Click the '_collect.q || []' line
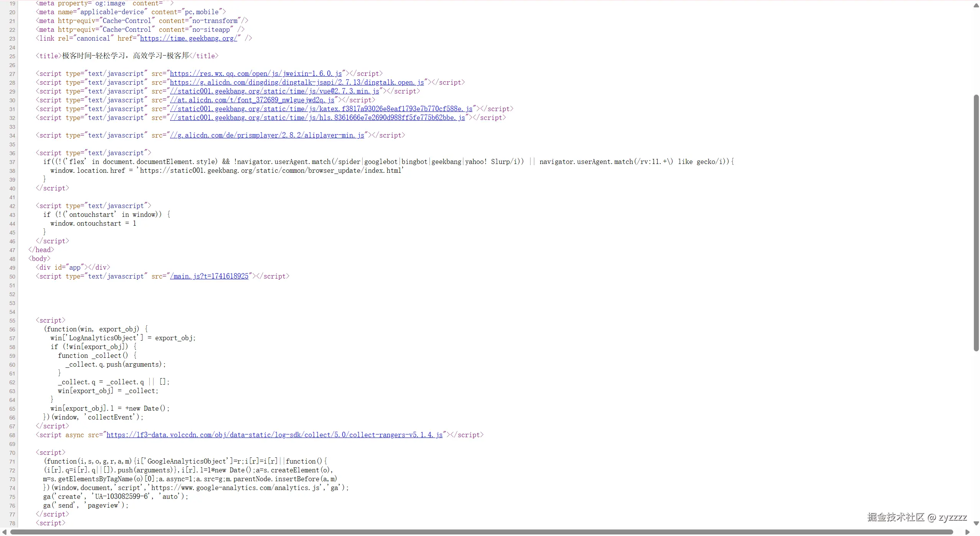Viewport: 980px width, 536px height. point(114,382)
